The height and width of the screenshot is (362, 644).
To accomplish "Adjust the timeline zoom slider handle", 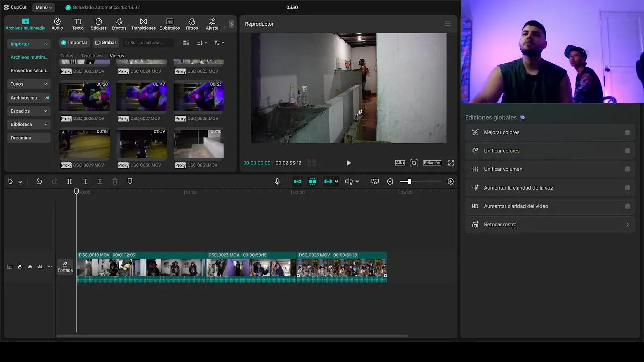I will (409, 182).
